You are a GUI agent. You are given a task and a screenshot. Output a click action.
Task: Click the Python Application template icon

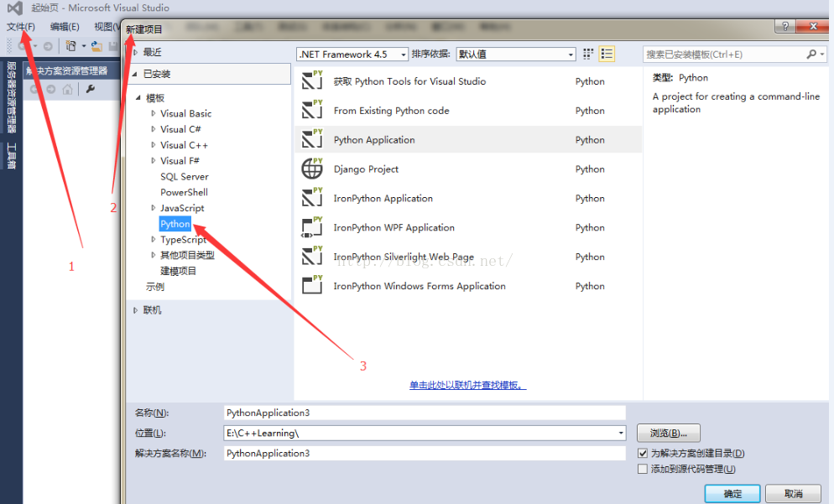coord(312,139)
